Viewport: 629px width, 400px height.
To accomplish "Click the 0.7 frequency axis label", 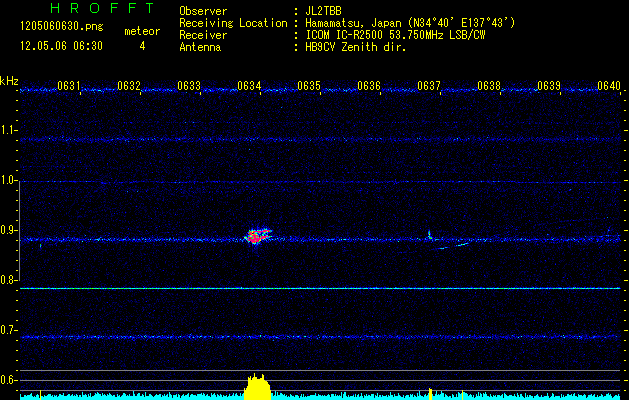I will coord(9,330).
